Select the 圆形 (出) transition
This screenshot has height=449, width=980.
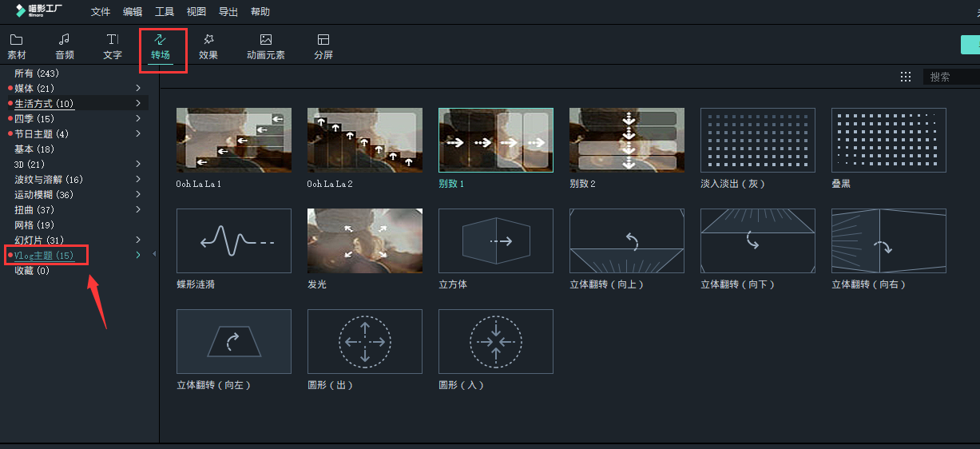point(365,341)
